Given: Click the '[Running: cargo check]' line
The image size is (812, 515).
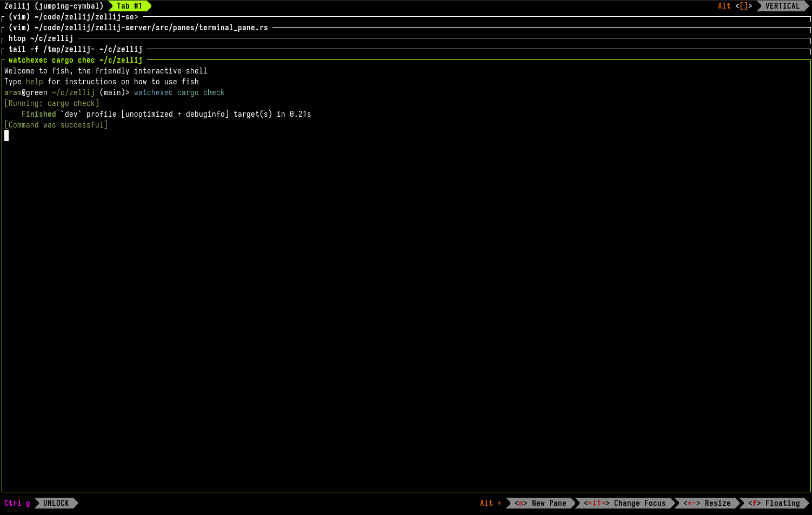Looking at the screenshot, I should click(x=52, y=103).
